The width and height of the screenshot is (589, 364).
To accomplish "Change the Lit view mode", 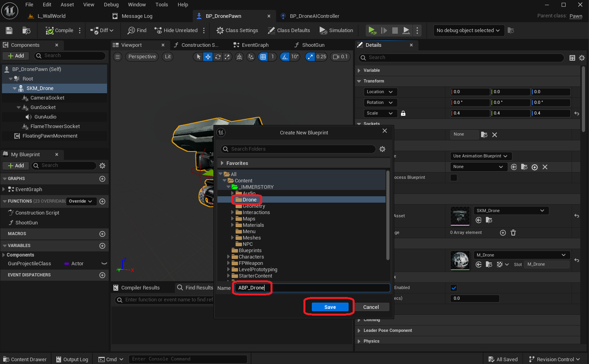I will tap(168, 57).
